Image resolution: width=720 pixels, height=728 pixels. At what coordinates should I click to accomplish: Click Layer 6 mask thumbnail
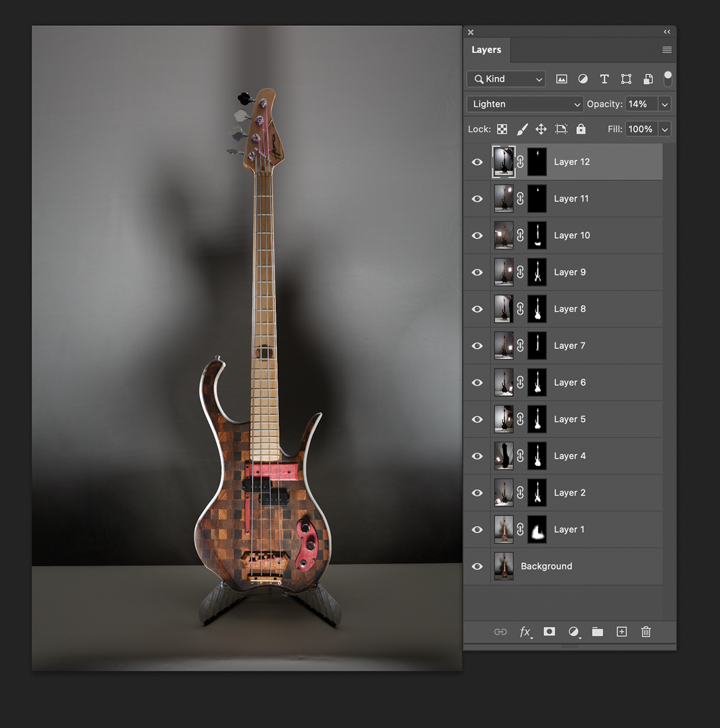point(537,383)
